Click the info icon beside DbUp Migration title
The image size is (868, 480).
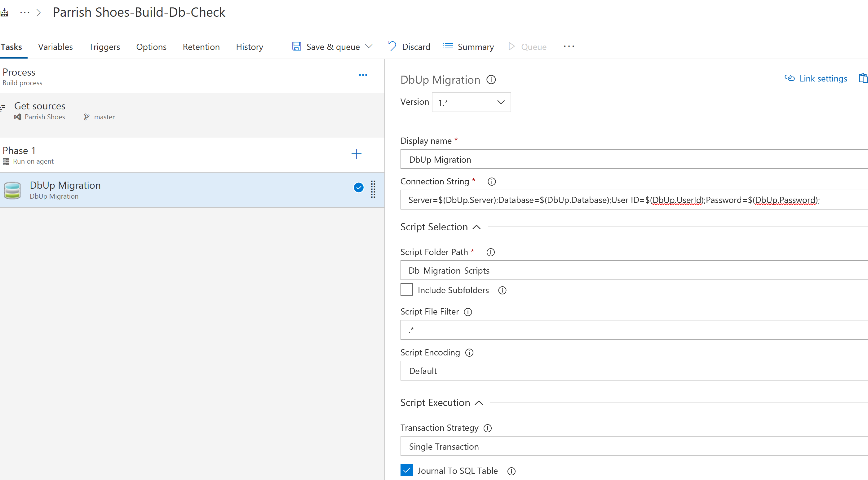(x=491, y=80)
